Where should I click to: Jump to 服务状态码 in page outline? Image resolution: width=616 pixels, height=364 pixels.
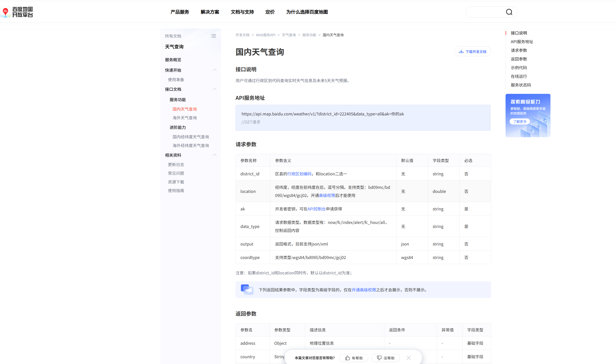click(x=521, y=85)
